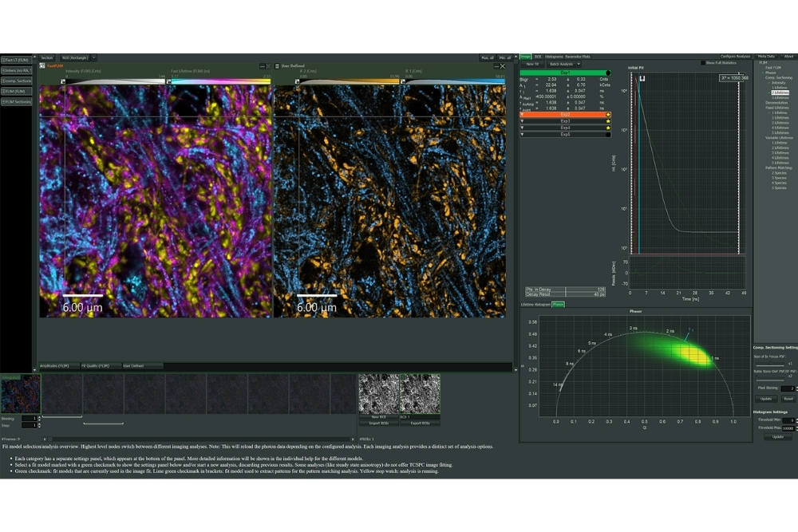Expand the Exp4 component row
The width and height of the screenshot is (798, 532).
(x=522, y=128)
